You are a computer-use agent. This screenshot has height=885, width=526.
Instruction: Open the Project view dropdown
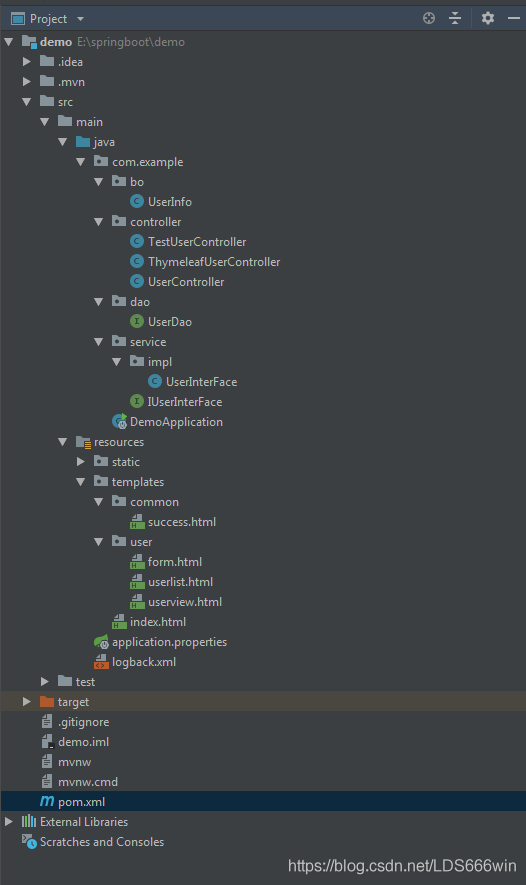[x=80, y=19]
